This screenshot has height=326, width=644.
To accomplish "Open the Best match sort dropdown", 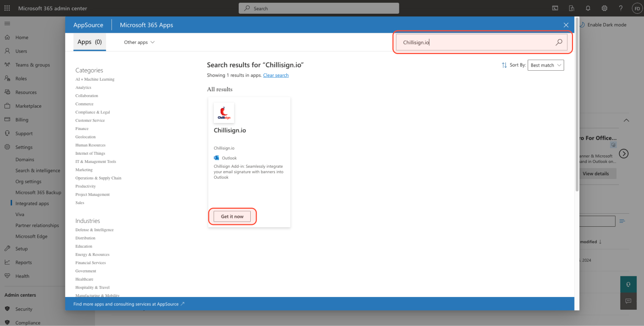I will (545, 65).
